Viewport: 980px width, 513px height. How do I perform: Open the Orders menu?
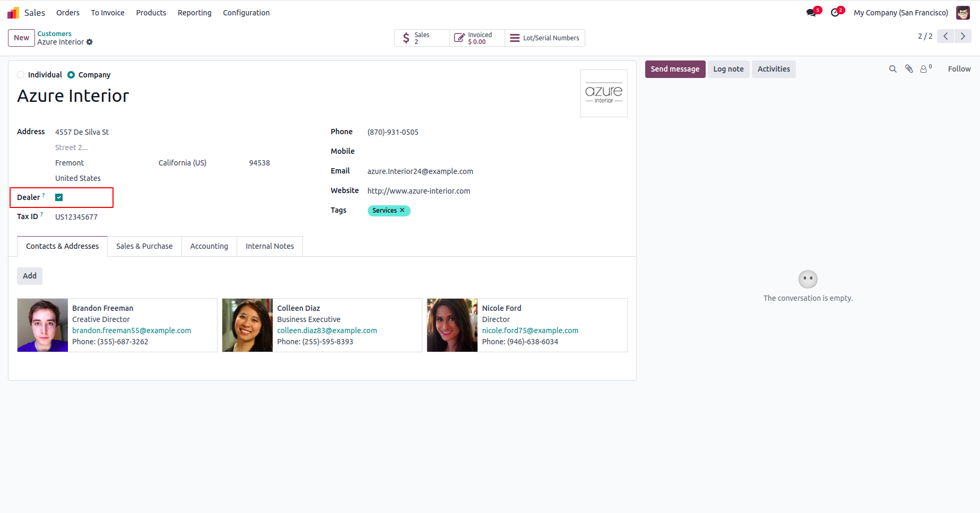[68, 13]
